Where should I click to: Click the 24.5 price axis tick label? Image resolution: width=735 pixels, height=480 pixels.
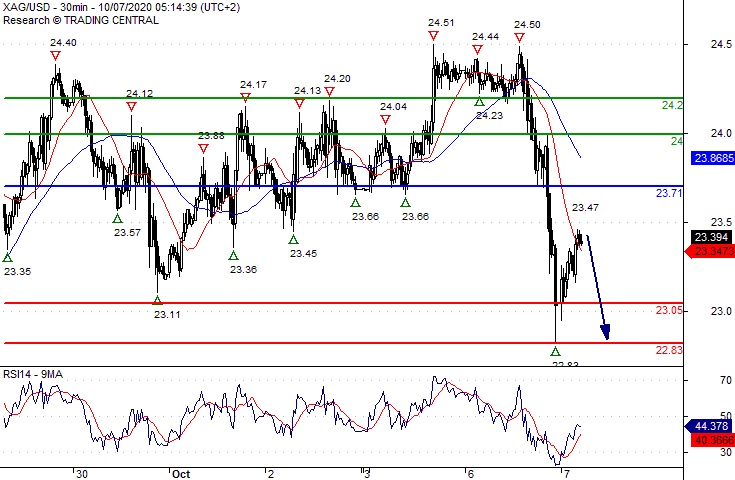pyautogui.click(x=721, y=44)
